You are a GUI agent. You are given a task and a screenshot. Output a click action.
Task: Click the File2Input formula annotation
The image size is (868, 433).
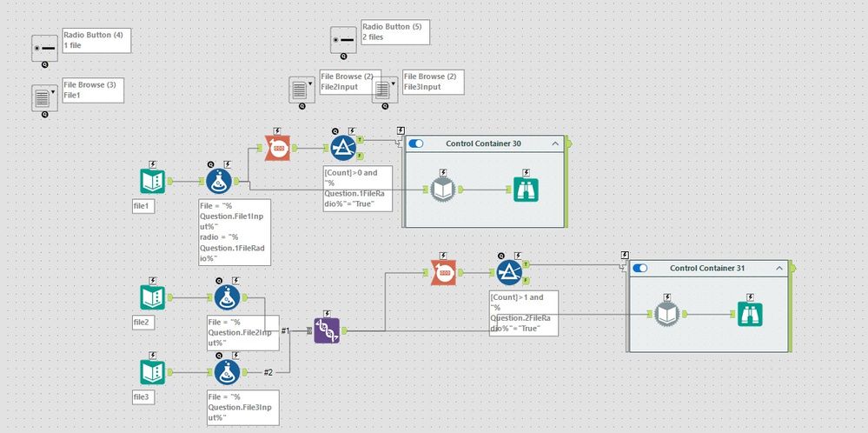[243, 333]
